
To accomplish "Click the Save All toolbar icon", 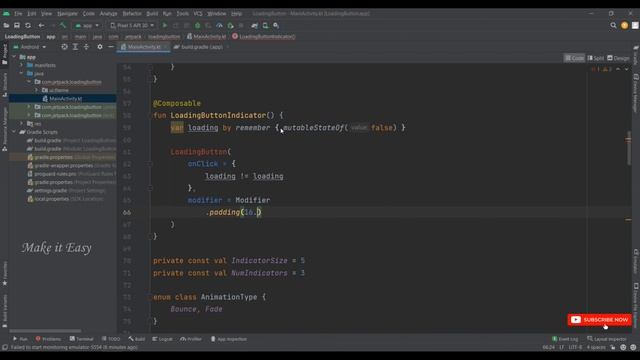I will click(17, 25).
